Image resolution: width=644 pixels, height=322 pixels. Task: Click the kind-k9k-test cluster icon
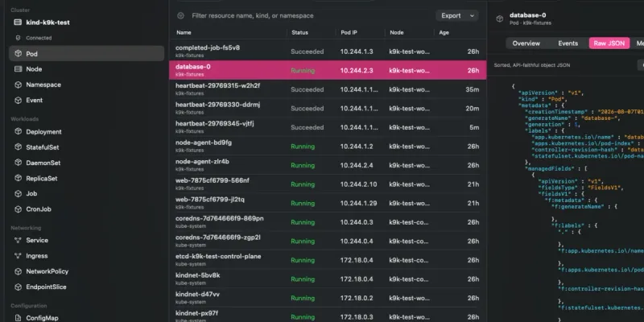coord(18,23)
